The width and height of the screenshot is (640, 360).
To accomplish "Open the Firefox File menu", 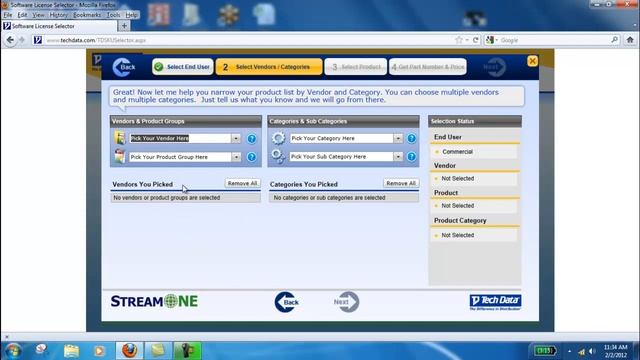I will (x=8, y=15).
